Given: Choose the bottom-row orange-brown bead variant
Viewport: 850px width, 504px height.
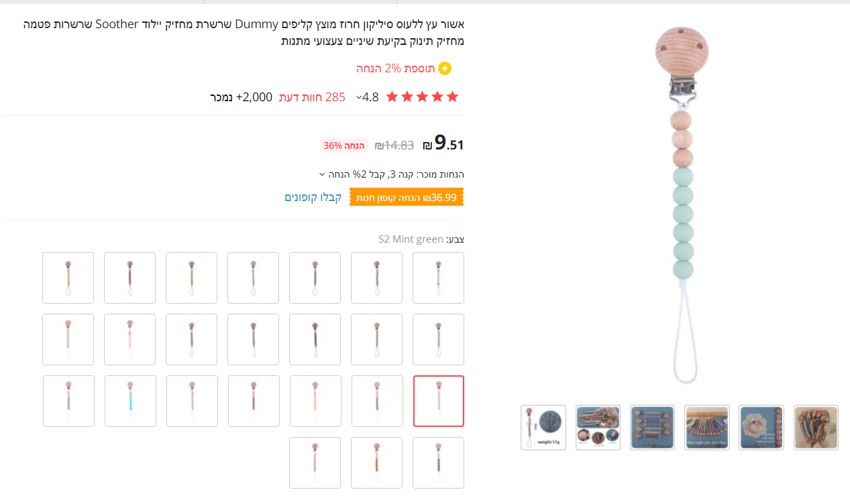Looking at the screenshot, I should tap(377, 462).
